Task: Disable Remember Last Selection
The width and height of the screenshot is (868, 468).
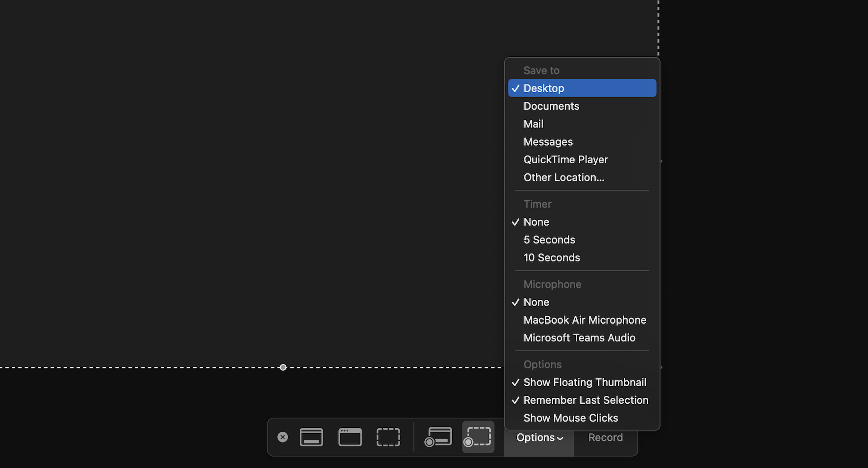Action: click(x=586, y=400)
